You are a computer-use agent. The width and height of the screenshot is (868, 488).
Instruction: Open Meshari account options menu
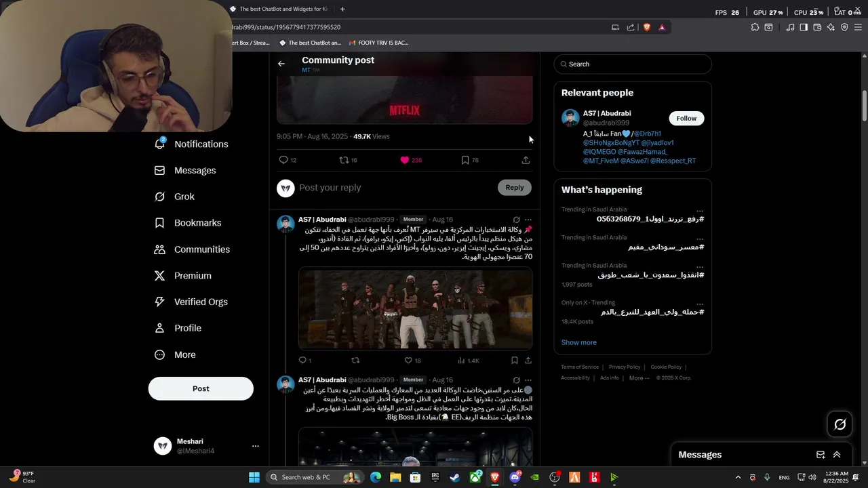coord(256,446)
